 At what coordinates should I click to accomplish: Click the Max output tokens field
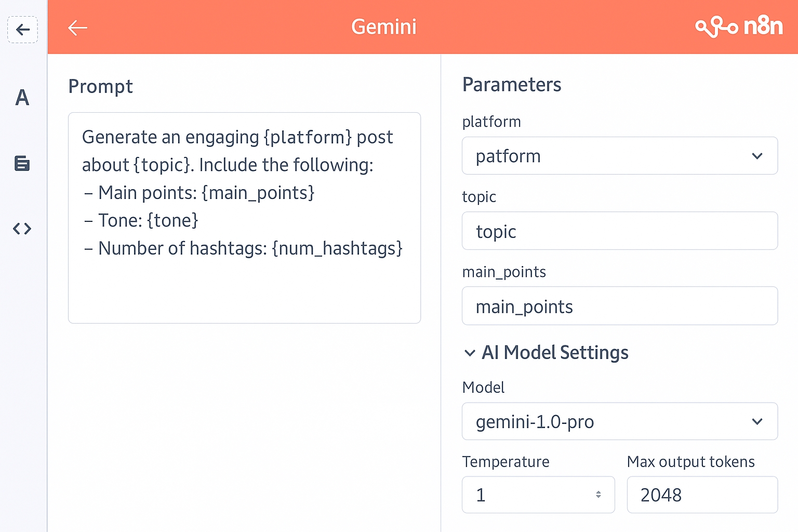pyautogui.click(x=702, y=495)
